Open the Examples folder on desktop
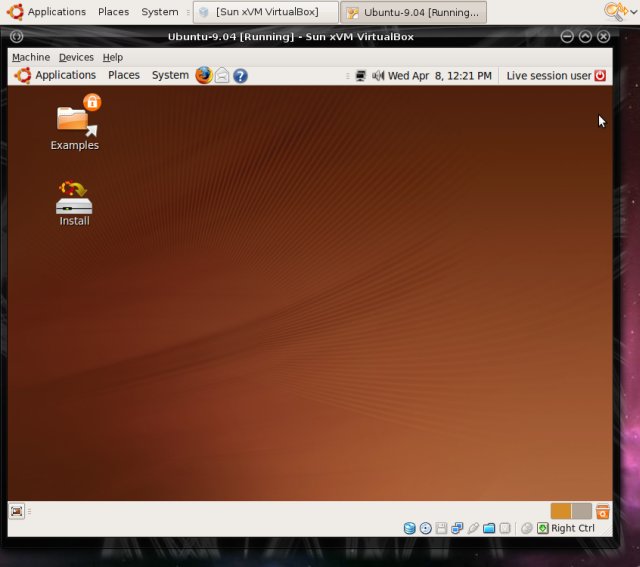 [75, 122]
